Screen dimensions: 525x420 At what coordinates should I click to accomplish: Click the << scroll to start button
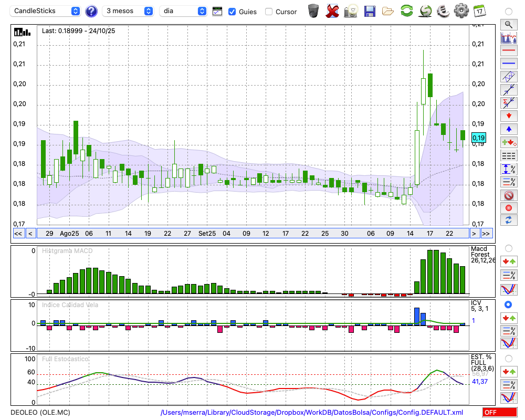click(x=18, y=234)
